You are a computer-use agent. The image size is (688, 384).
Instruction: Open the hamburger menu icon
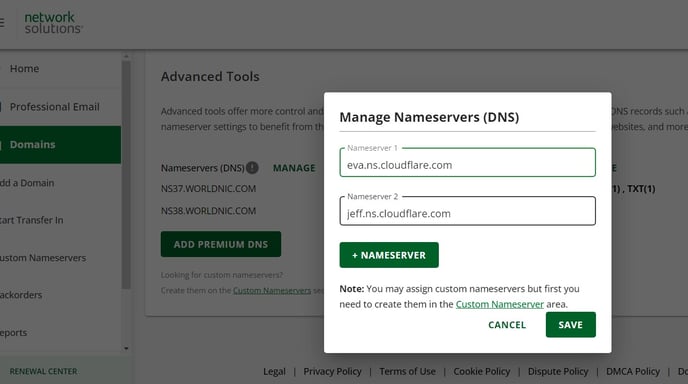tap(2, 23)
